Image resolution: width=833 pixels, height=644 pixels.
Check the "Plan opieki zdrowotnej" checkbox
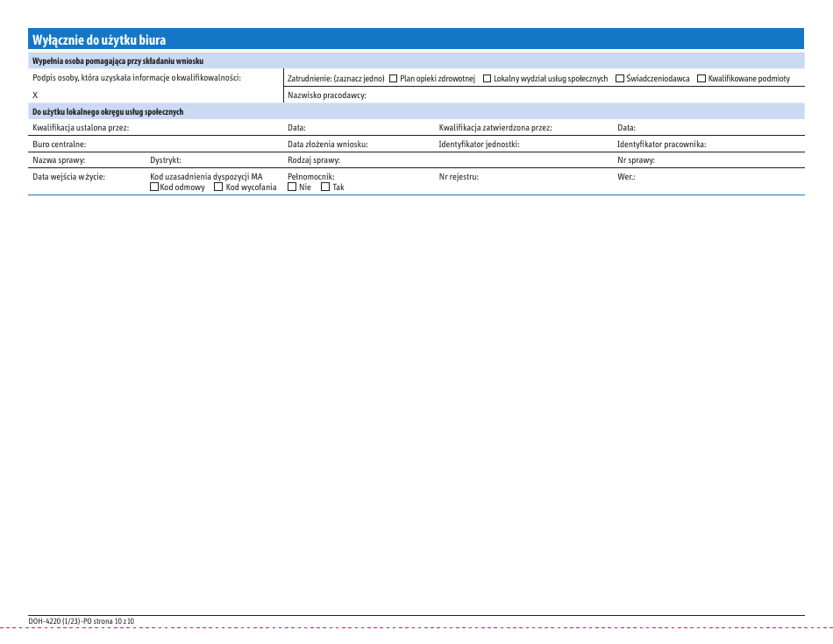click(393, 78)
